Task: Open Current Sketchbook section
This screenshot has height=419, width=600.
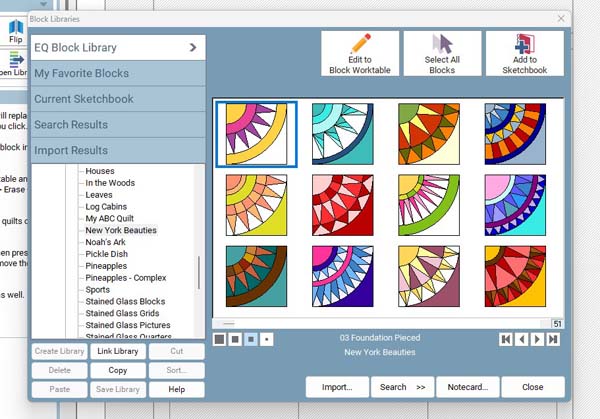Action: [118, 99]
